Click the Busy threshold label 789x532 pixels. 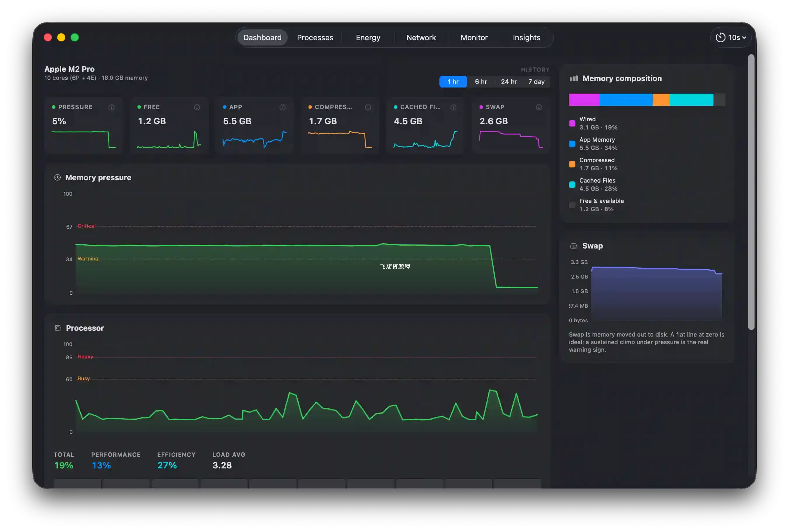tap(83, 378)
